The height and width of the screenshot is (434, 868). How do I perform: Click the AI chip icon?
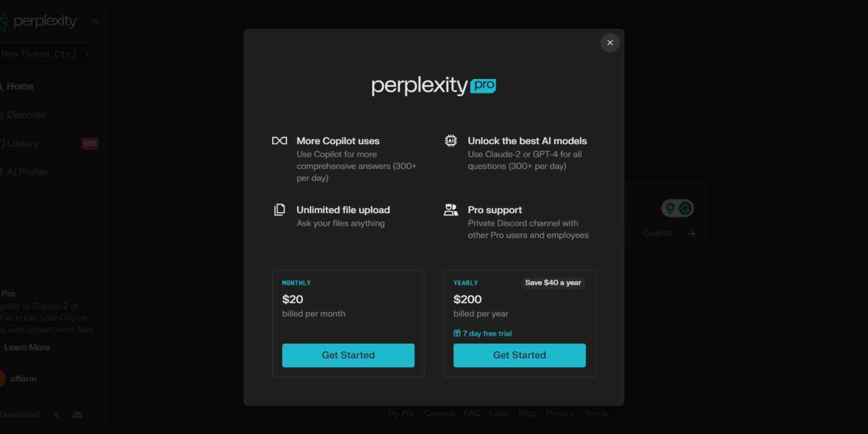click(x=451, y=141)
